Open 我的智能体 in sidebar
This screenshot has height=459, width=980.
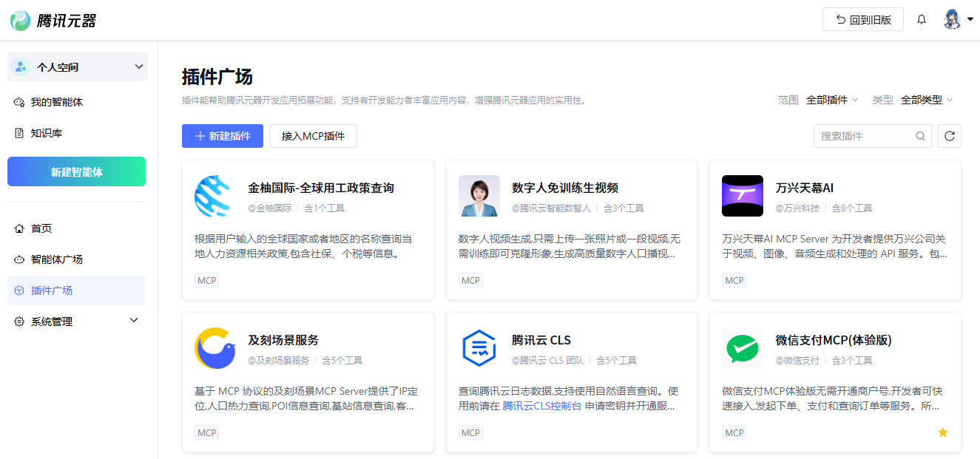[x=76, y=102]
